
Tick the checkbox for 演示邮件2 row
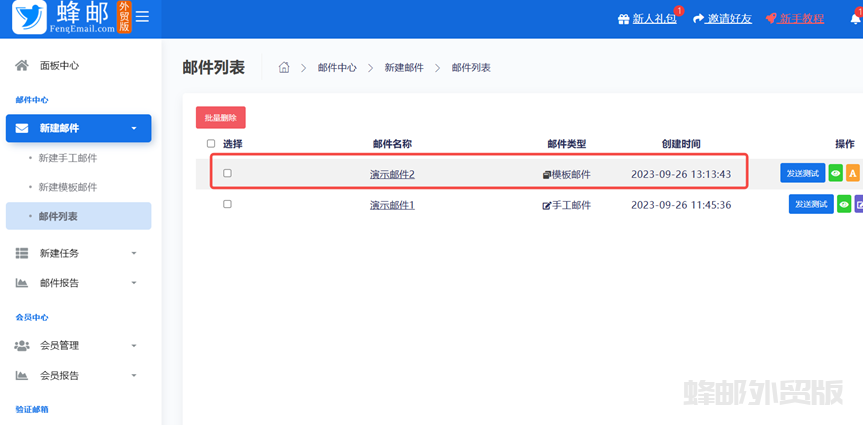pos(227,173)
